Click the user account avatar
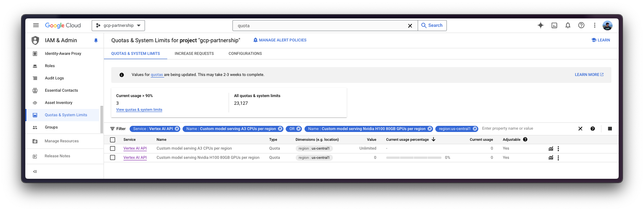The image size is (644, 211). 608,25
